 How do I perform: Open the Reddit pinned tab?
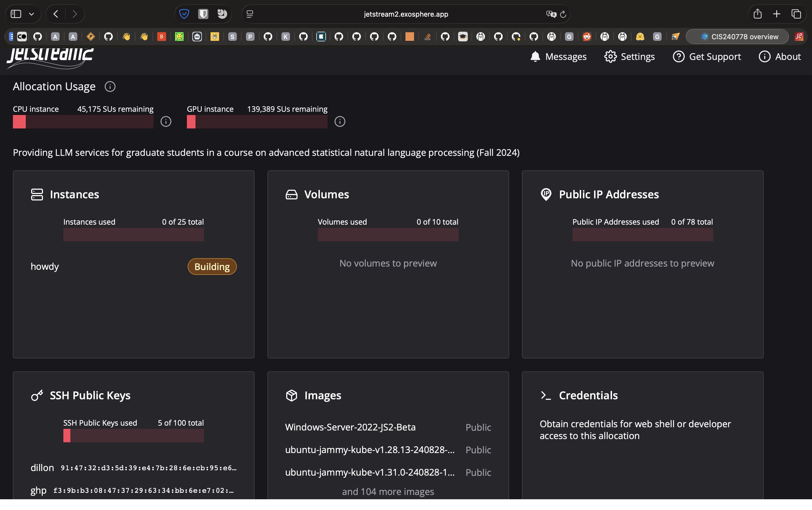pyautogui.click(x=587, y=37)
